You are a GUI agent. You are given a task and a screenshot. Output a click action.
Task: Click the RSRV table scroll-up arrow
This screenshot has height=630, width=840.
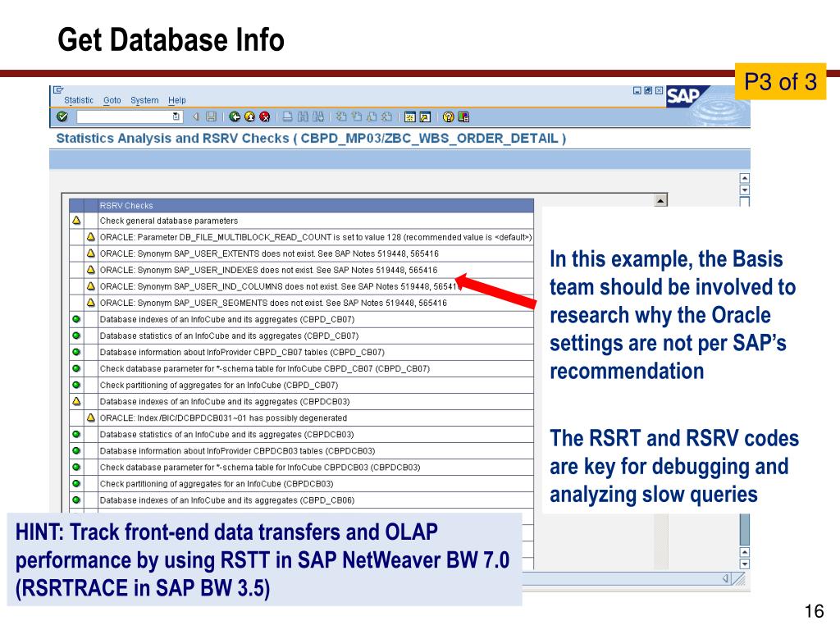661,200
